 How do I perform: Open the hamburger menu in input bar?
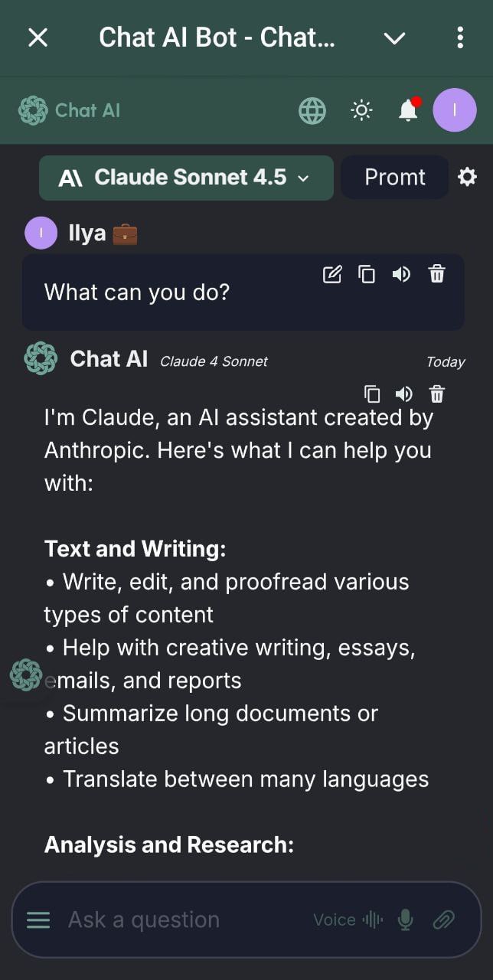pyautogui.click(x=38, y=920)
